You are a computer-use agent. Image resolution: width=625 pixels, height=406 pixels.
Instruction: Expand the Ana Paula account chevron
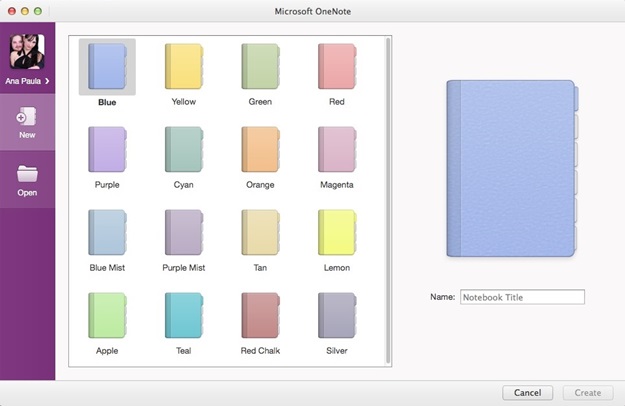pyautogui.click(x=47, y=81)
